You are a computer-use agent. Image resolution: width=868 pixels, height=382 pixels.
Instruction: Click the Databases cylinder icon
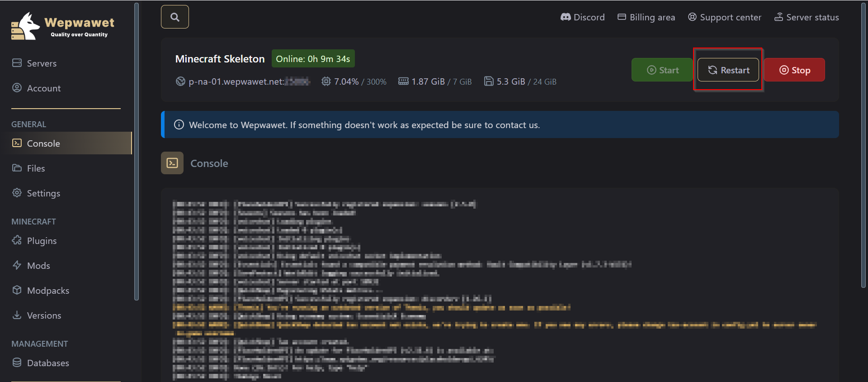tap(17, 363)
